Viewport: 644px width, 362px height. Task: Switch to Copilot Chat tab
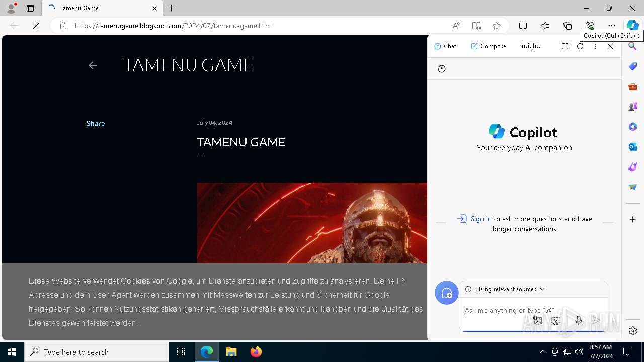pyautogui.click(x=445, y=46)
